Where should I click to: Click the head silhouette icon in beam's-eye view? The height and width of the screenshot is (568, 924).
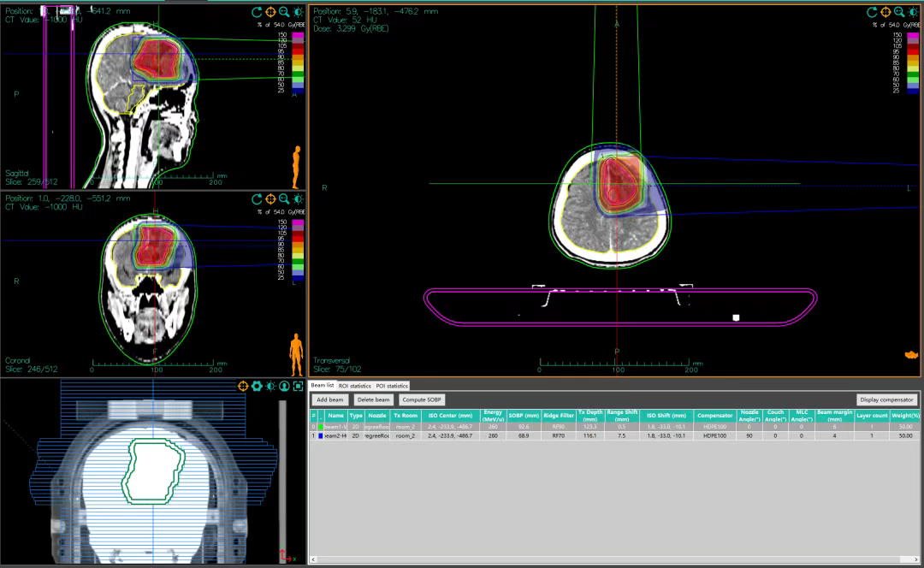(x=284, y=387)
